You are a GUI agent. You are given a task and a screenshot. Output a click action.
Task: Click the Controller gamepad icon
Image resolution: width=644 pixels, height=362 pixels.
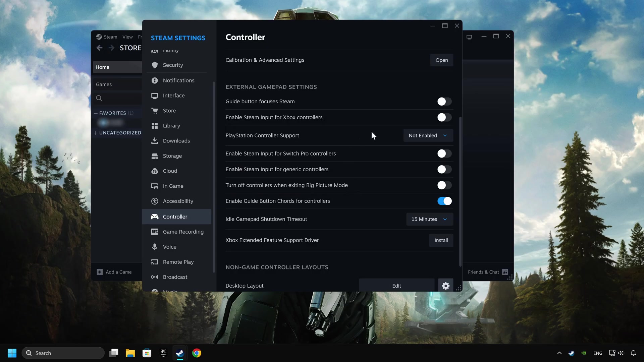[155, 217]
